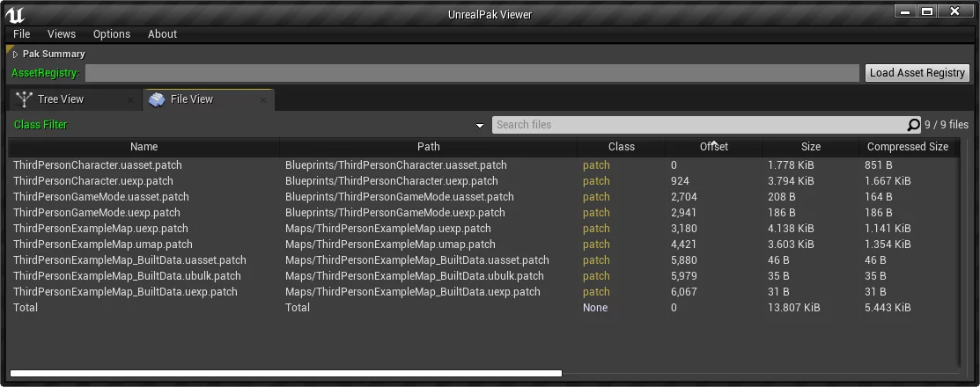The image size is (980, 387).
Task: Open the File menu
Action: [22, 34]
